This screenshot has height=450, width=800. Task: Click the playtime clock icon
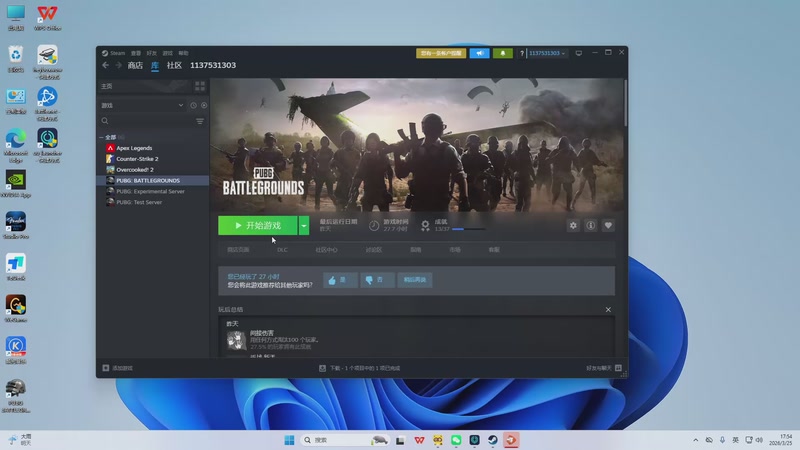(374, 226)
